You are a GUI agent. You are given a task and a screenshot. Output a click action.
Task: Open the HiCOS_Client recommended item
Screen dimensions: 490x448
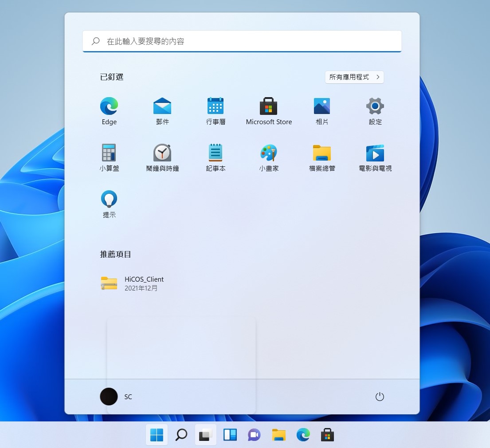coord(133,283)
